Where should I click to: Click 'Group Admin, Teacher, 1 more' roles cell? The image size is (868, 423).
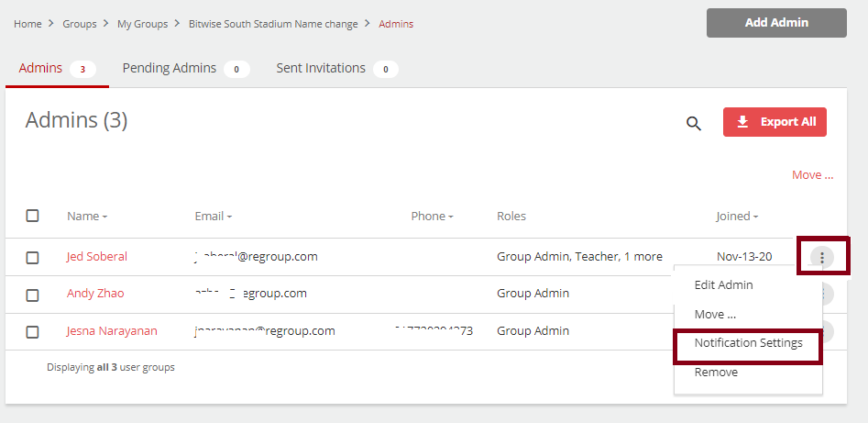pyautogui.click(x=579, y=257)
